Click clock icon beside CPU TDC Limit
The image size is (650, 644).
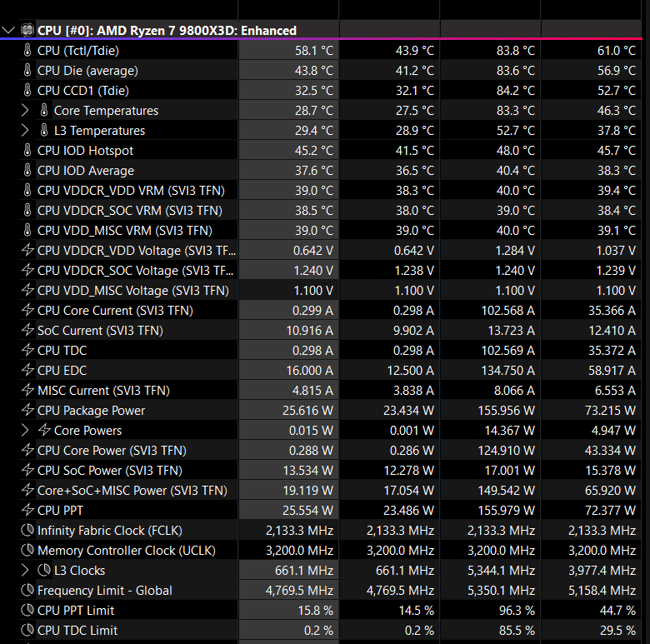point(27,630)
